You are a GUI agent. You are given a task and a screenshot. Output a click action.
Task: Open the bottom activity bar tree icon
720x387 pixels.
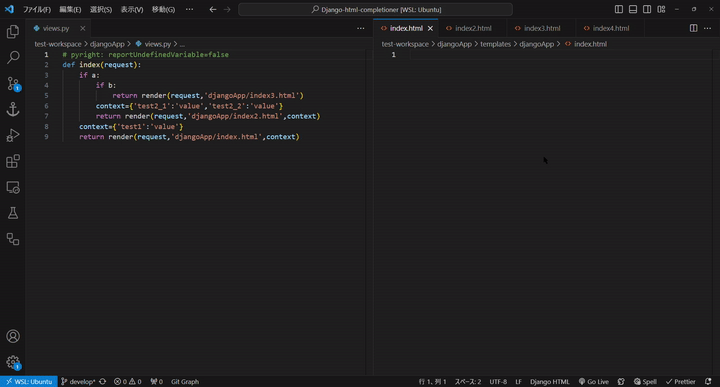tap(13, 239)
